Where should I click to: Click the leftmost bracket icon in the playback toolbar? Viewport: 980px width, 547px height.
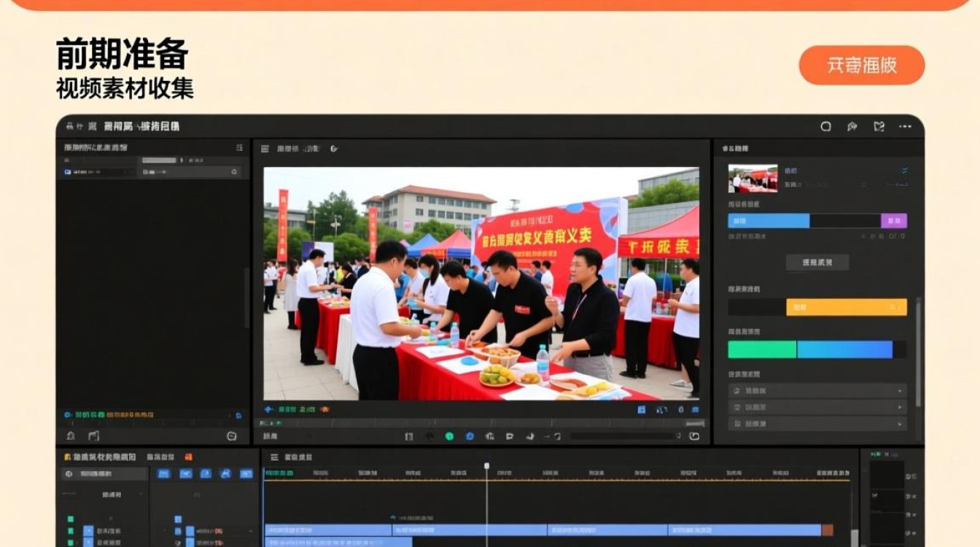coord(409,436)
